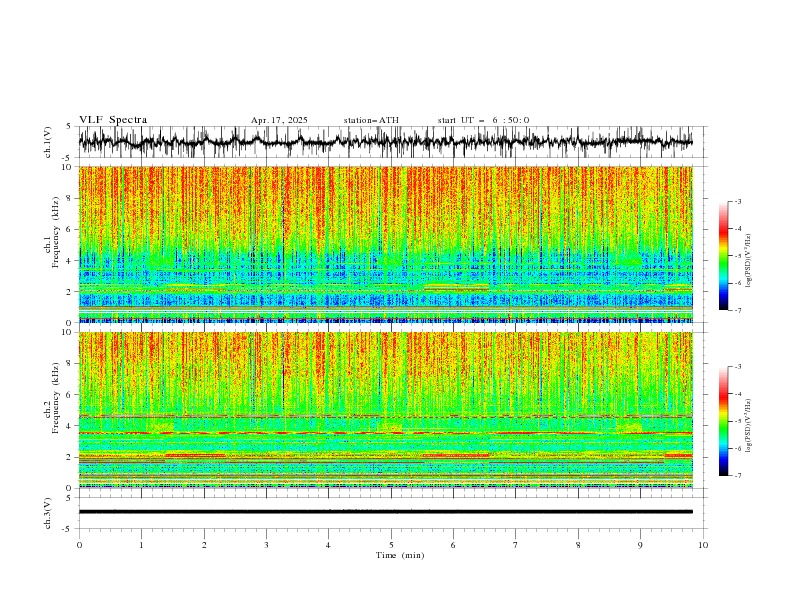
Task: Click the ch.1 spectrogram plot
Action: (x=385, y=244)
